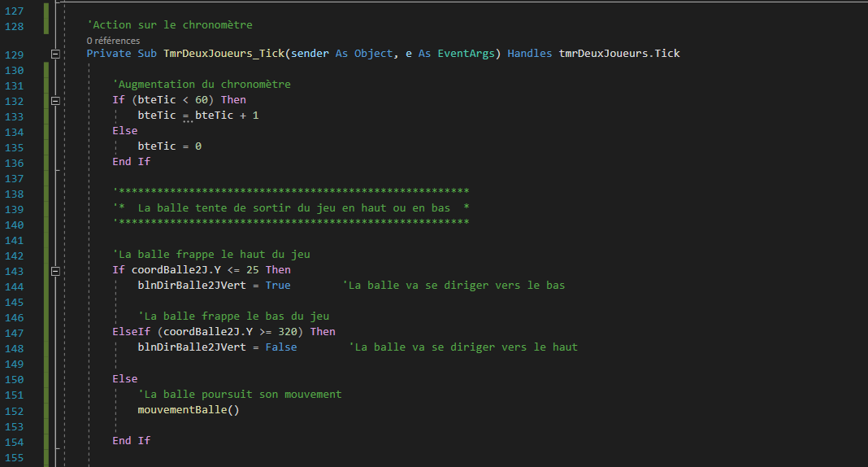Viewport: 868px width, 467px height.
Task: Click the line number 129 in margin
Action: click(15, 55)
